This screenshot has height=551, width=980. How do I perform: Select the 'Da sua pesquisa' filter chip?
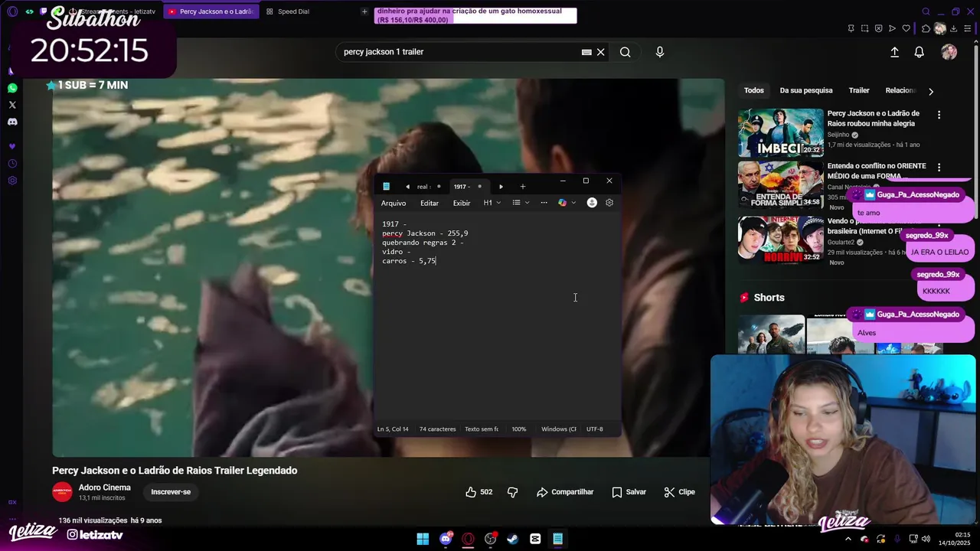click(806, 90)
